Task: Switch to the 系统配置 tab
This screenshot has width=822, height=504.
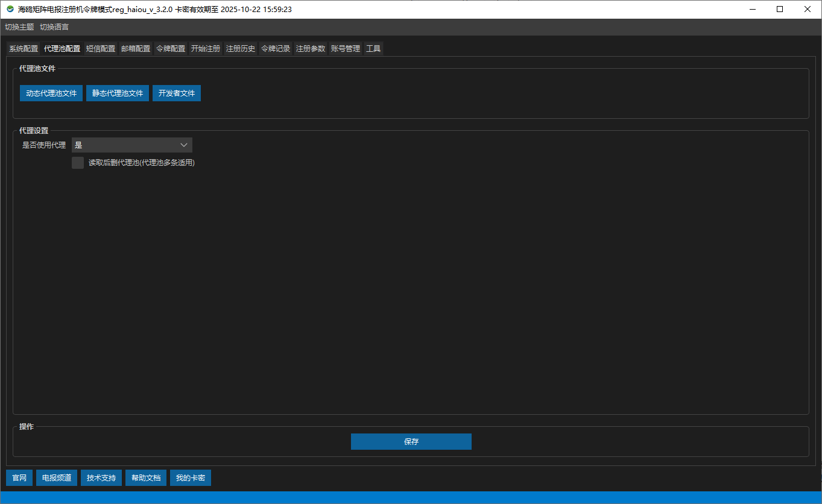Action: [x=24, y=49]
